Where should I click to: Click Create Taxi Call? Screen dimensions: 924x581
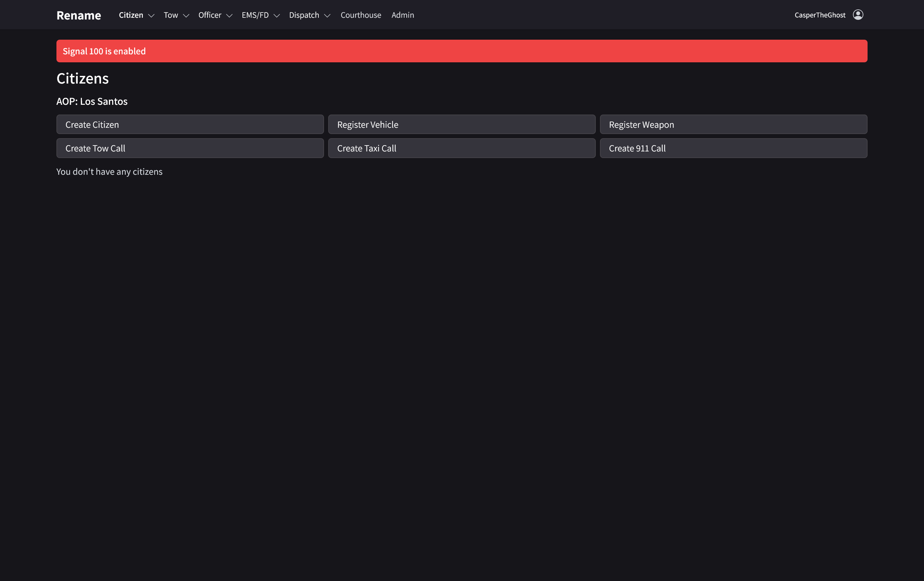click(462, 148)
